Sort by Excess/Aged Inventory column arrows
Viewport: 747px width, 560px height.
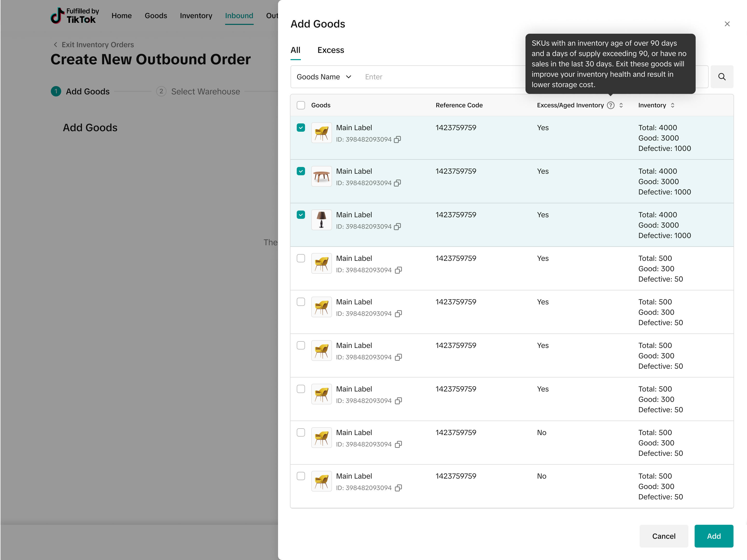(x=621, y=105)
